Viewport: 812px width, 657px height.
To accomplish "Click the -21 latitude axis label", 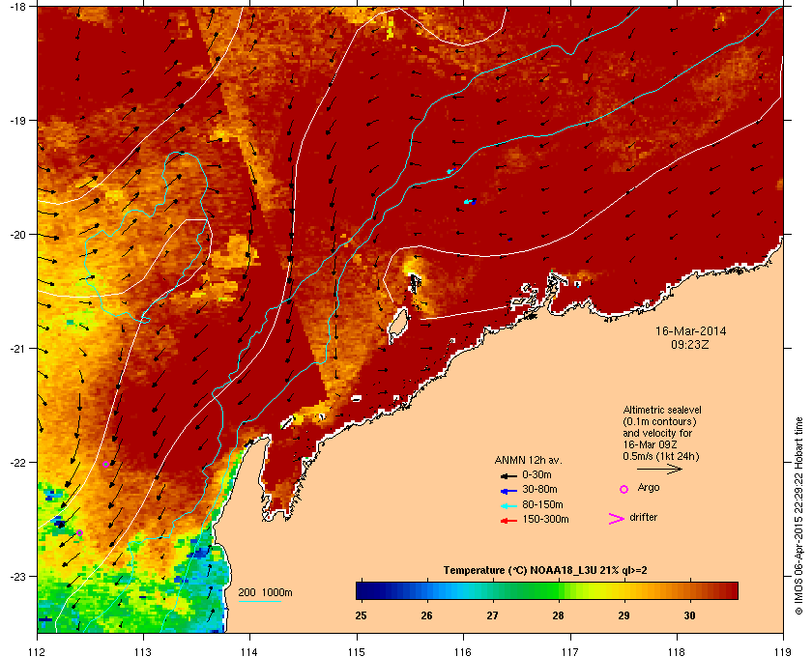I will (x=17, y=349).
